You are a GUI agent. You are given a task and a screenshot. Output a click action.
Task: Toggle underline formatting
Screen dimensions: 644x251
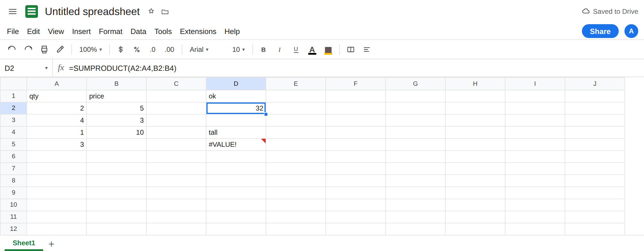(296, 50)
